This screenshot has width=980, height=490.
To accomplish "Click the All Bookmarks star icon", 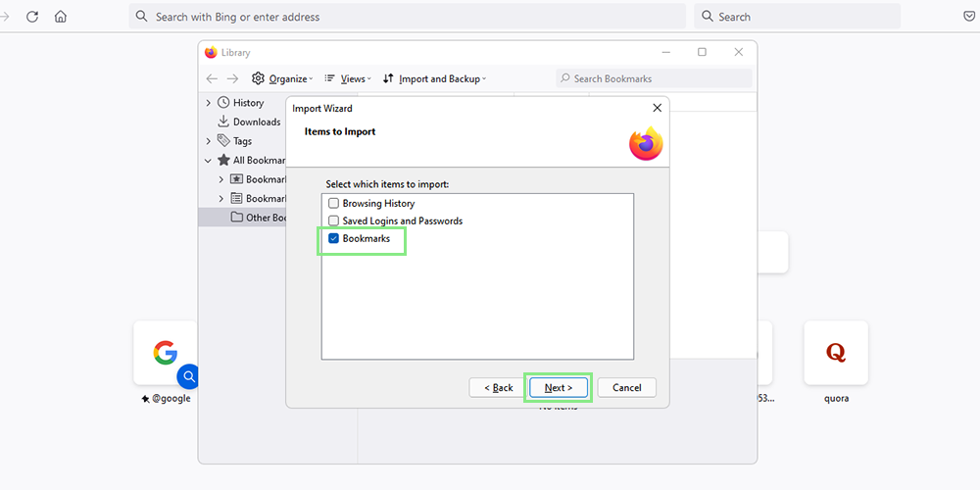I will tap(223, 160).
